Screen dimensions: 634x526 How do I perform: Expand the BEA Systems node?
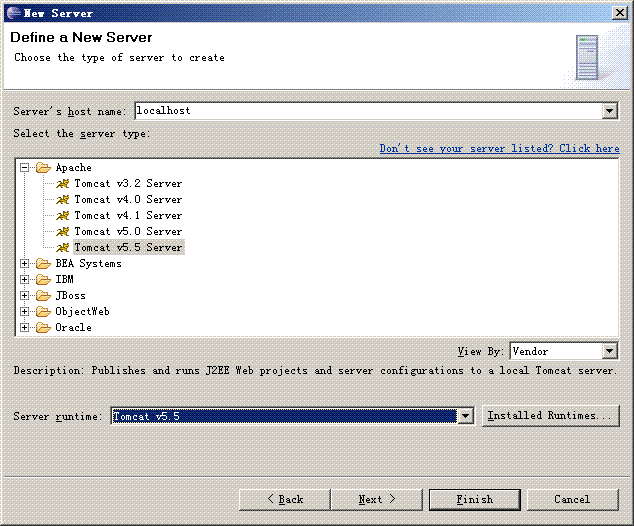25,264
